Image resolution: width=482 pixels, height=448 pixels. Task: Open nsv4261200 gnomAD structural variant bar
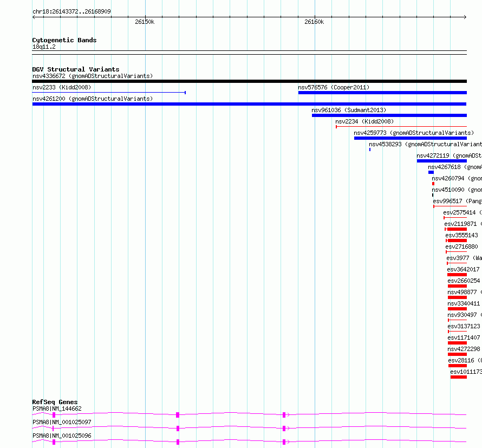pyautogui.click(x=249, y=104)
